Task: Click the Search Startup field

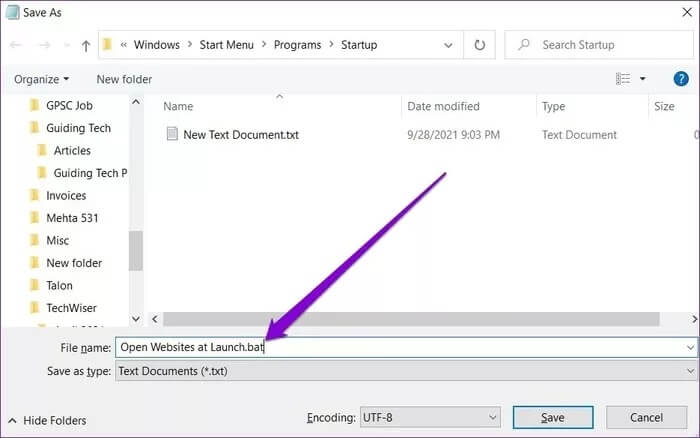Action: 599,45
